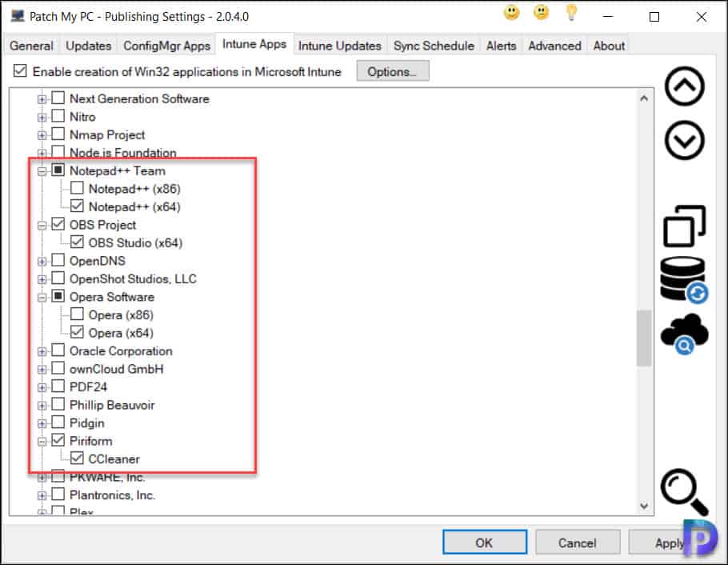Image resolution: width=728 pixels, height=565 pixels.
Task: Click the cloud search icon
Action: point(684,334)
